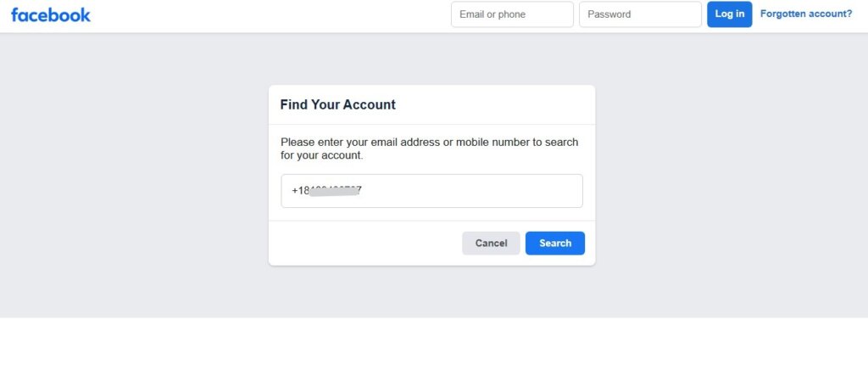Open the Forgotten account? link
The width and height of the screenshot is (868, 376).
806,14
